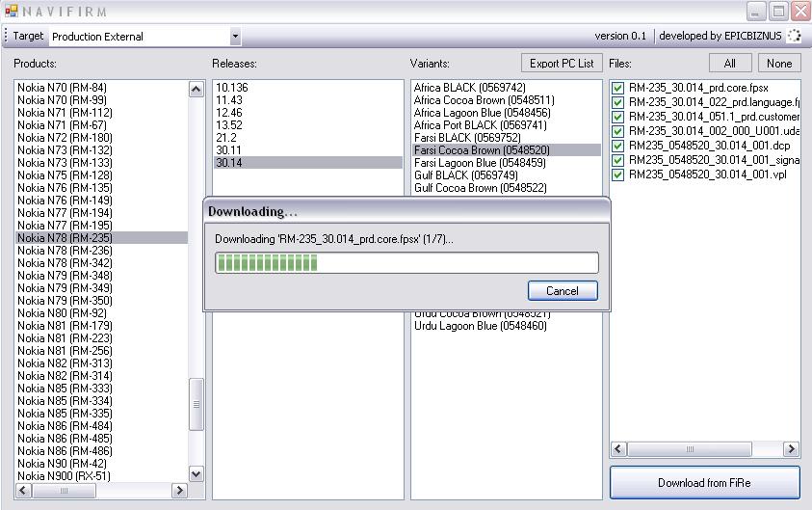Viewport: 812px width, 510px height.
Task: Select Gulf BLACK (0569749) variant
Action: (507, 175)
